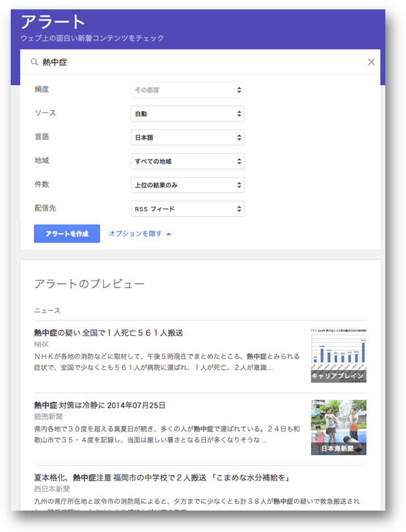Open the 件数 dropdown showing 上位の結果のみ
The image size is (406, 532).
[188, 185]
